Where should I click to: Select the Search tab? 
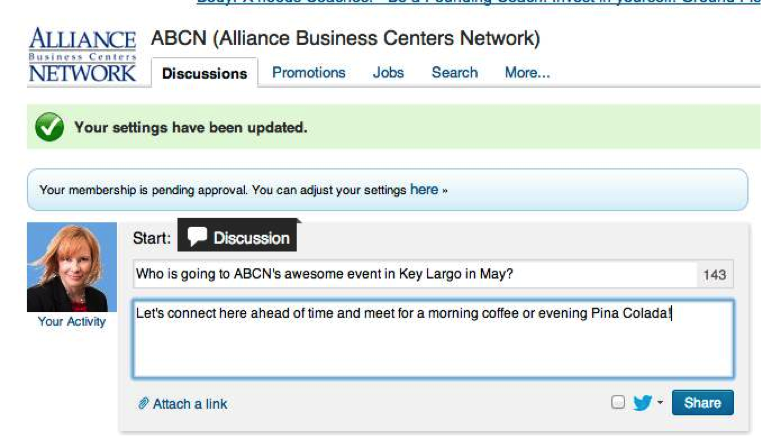(x=455, y=73)
